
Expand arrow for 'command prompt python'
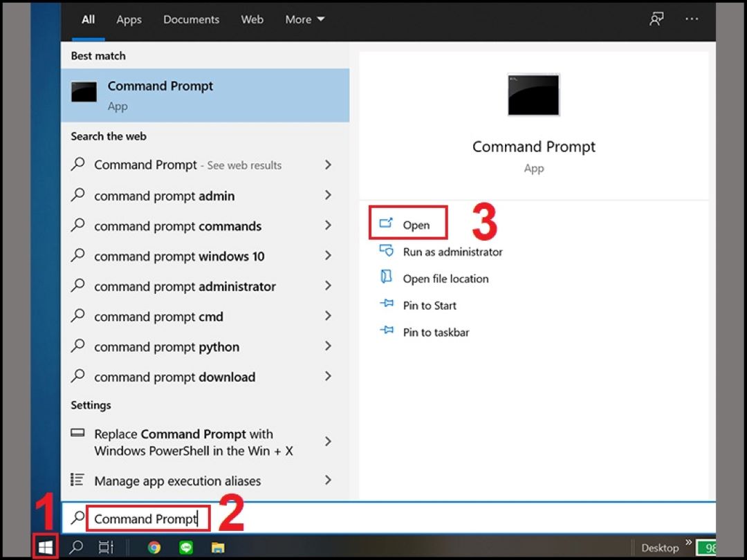pos(328,346)
